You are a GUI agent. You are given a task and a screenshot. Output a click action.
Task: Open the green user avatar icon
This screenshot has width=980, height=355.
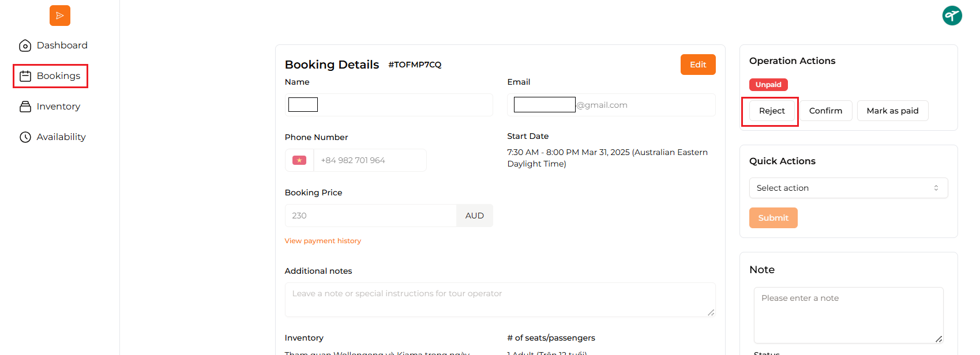[x=952, y=16]
